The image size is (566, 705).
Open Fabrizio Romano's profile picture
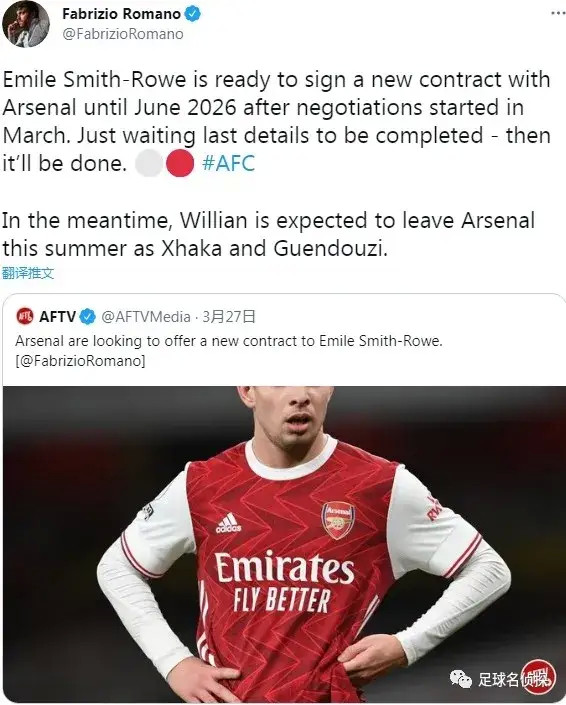tap(26, 23)
